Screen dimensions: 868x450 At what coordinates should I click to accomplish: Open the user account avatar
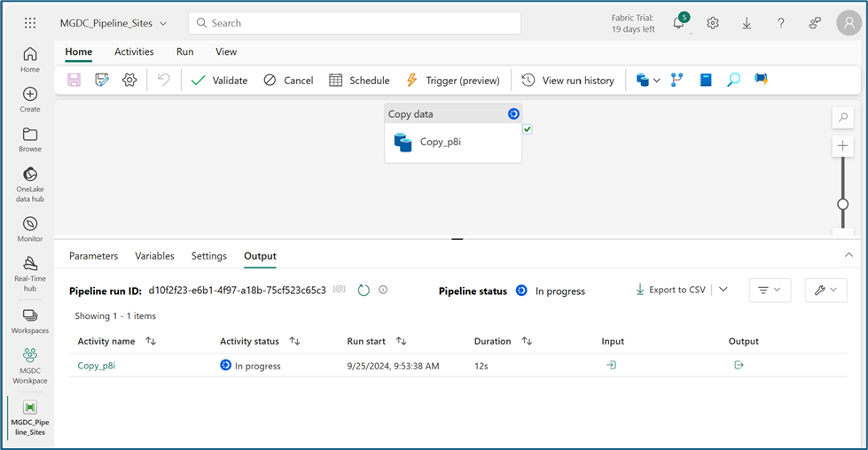(x=848, y=23)
